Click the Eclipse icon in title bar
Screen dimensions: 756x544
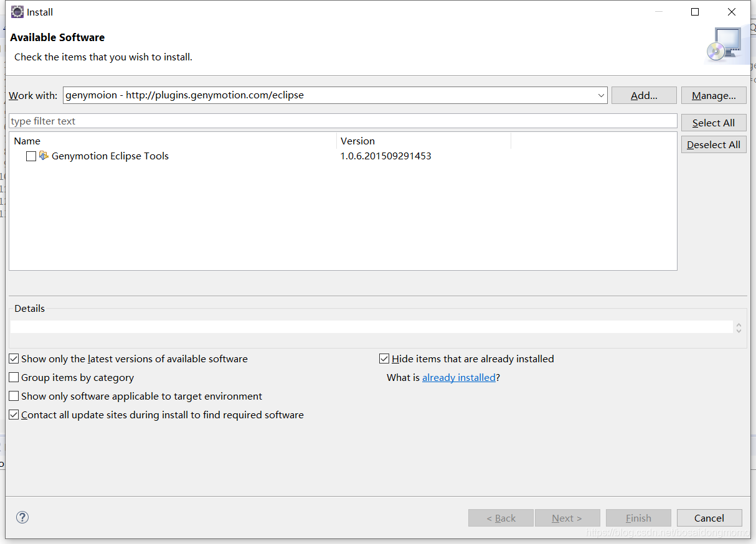[x=17, y=12]
